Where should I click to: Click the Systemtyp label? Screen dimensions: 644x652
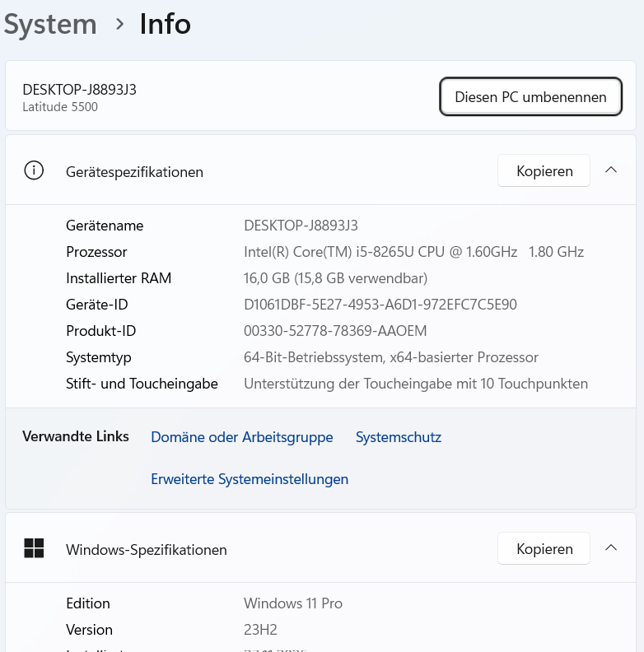click(99, 357)
